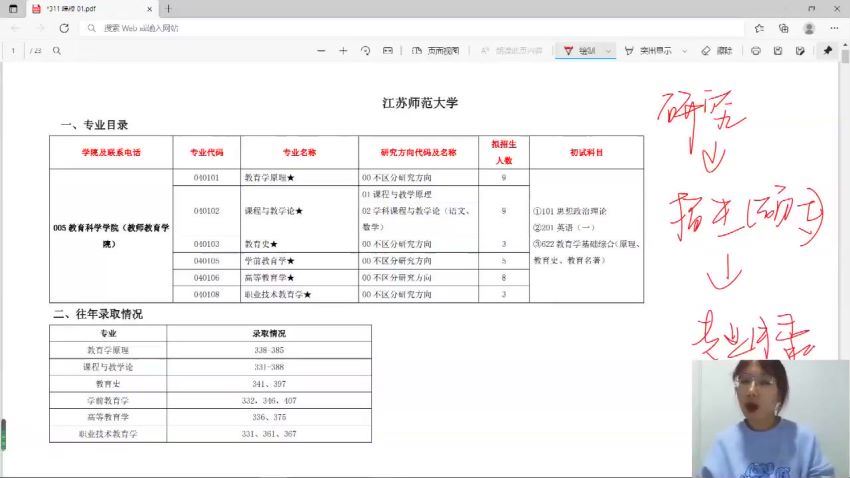The image size is (850, 478).
Task: Expand the Draw pen options dropdown
Action: (x=608, y=51)
